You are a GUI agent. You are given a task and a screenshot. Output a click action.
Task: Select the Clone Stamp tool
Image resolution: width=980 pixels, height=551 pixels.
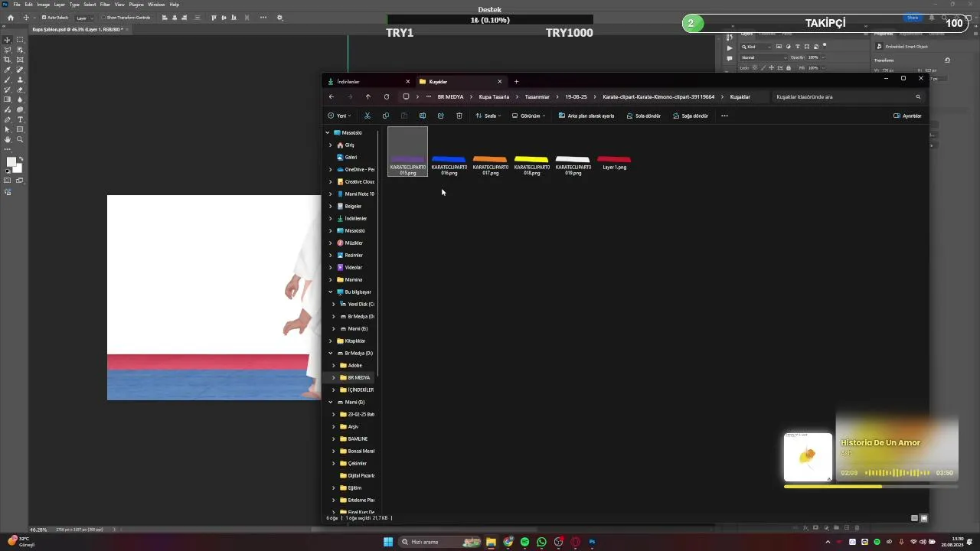(20, 80)
